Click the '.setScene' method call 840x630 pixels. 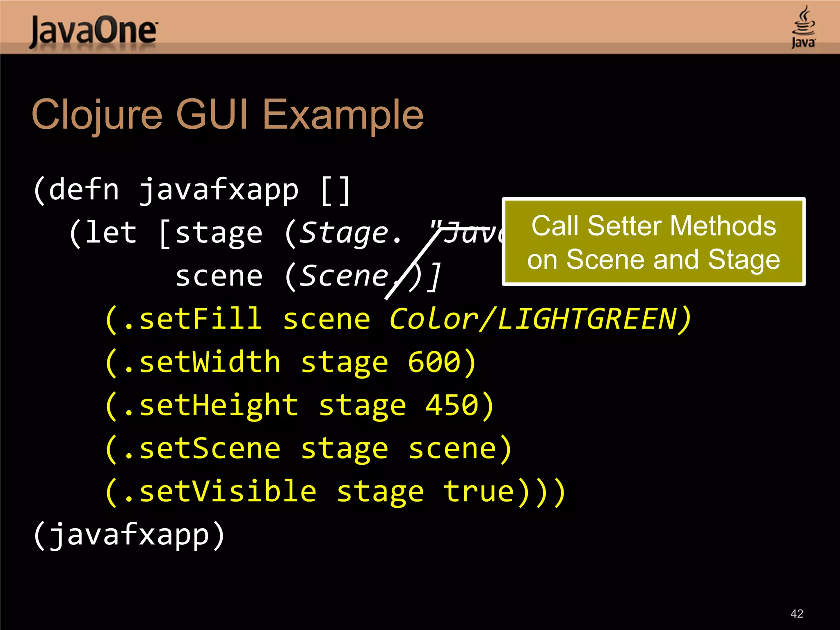202,449
